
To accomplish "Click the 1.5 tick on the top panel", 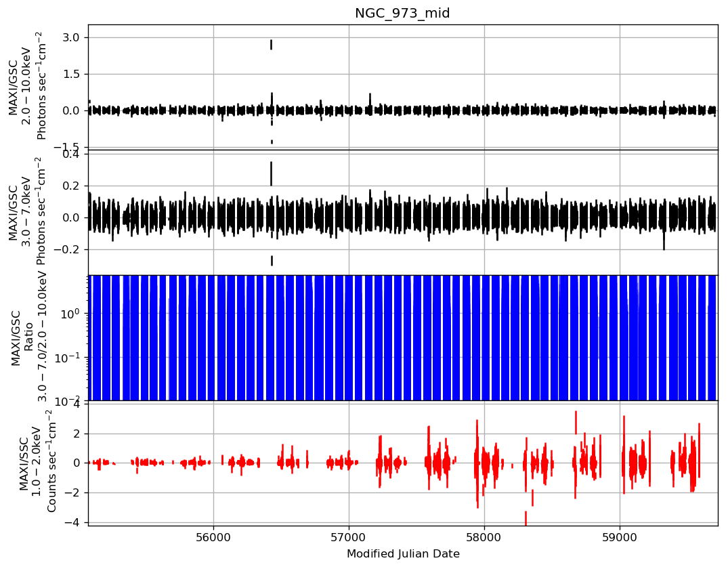I will (x=70, y=74).
